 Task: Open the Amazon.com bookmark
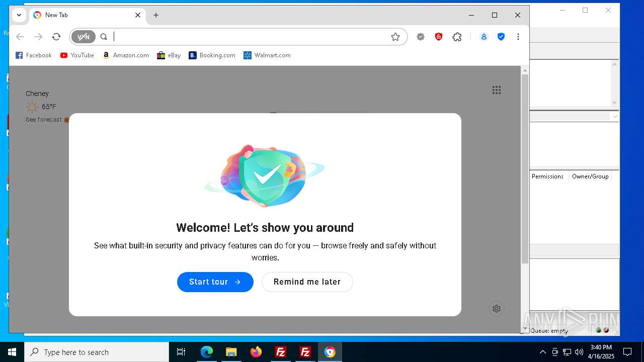[126, 55]
